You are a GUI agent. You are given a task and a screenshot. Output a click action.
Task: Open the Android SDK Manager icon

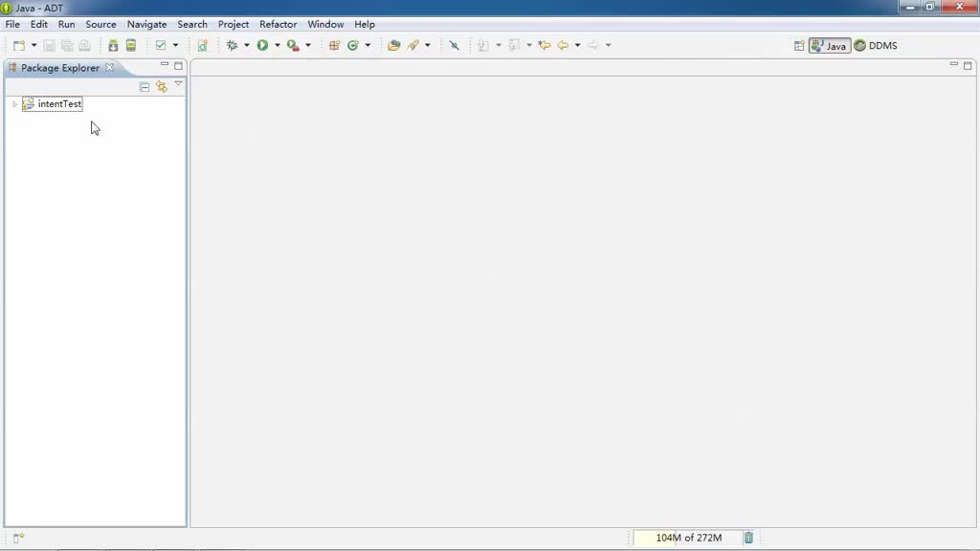[x=113, y=45]
